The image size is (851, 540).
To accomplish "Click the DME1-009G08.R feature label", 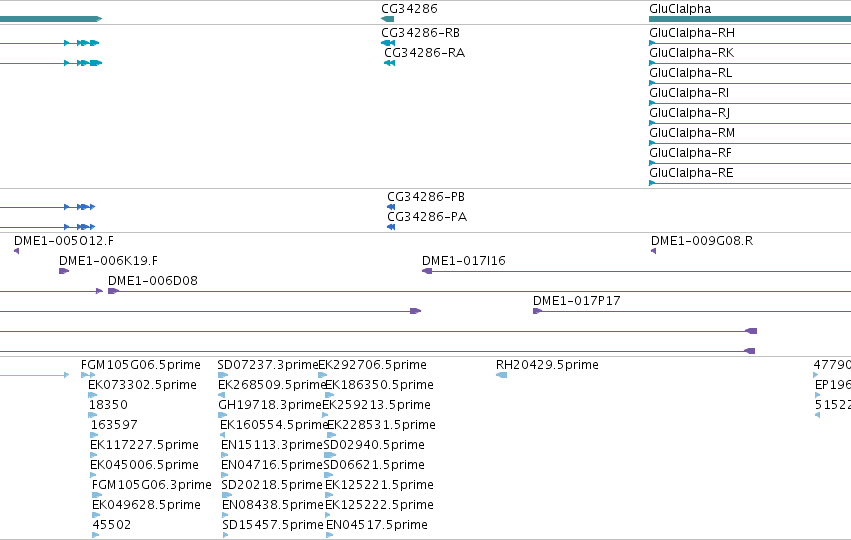I will coord(702,240).
